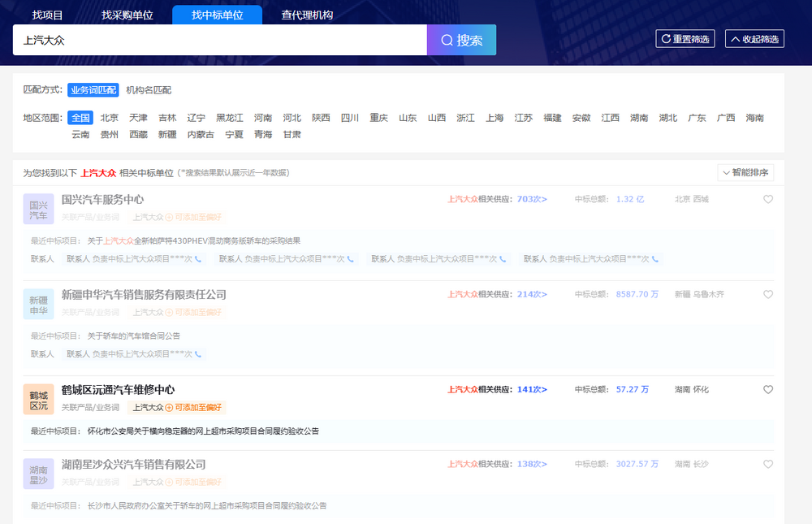Focus the search field containing 上汽大众

(x=220, y=40)
